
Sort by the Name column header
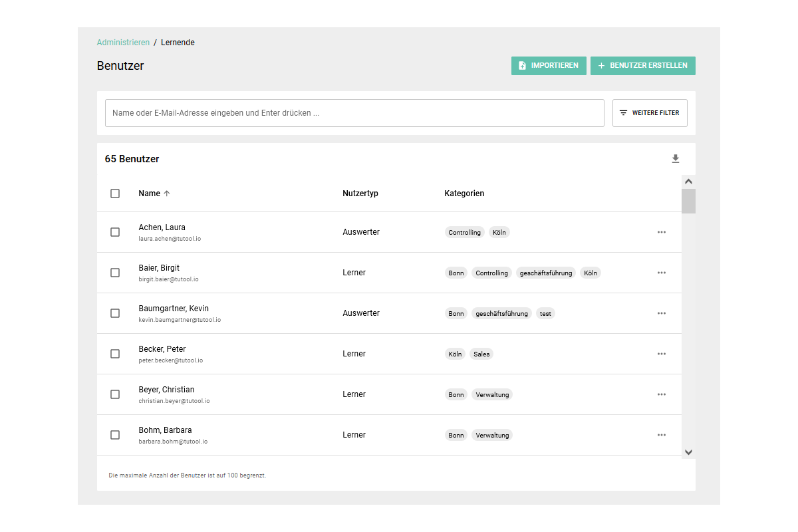click(x=149, y=194)
